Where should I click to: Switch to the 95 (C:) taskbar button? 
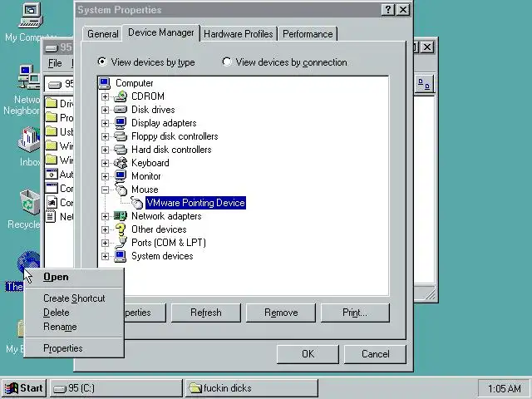pyautogui.click(x=116, y=388)
